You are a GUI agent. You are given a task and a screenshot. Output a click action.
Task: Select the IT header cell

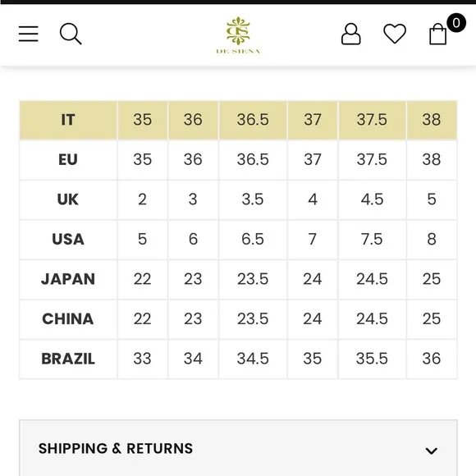coord(68,120)
